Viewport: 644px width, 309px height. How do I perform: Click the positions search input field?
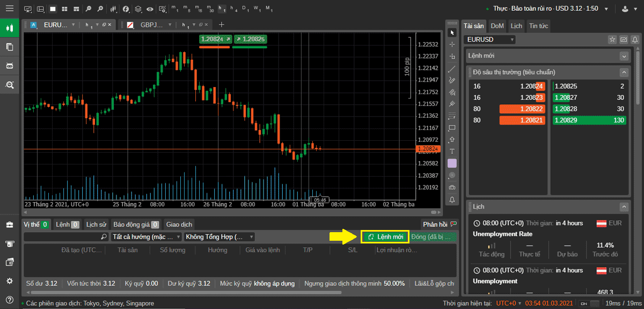coord(66,236)
